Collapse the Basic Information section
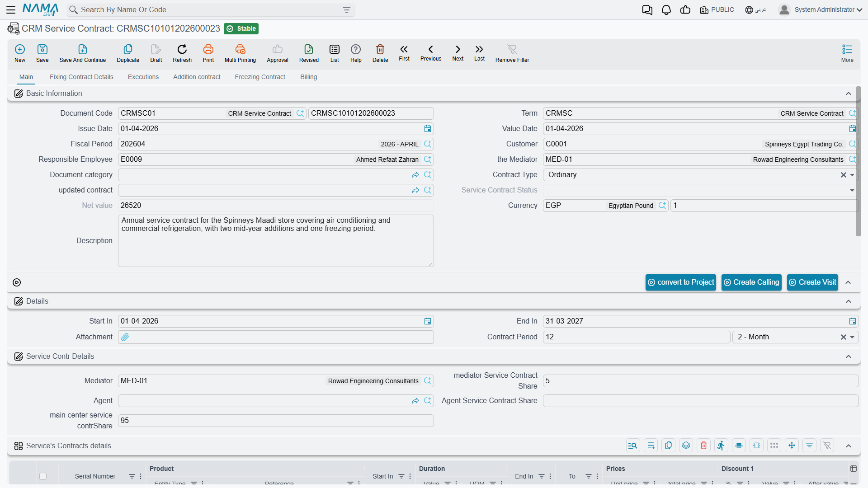The width and height of the screenshot is (868, 488). tap(849, 94)
